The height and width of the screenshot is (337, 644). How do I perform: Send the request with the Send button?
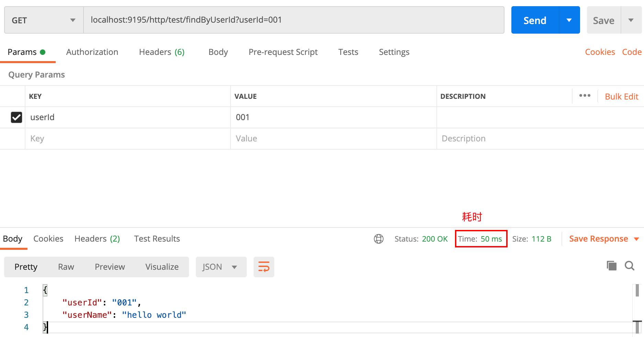pos(535,20)
